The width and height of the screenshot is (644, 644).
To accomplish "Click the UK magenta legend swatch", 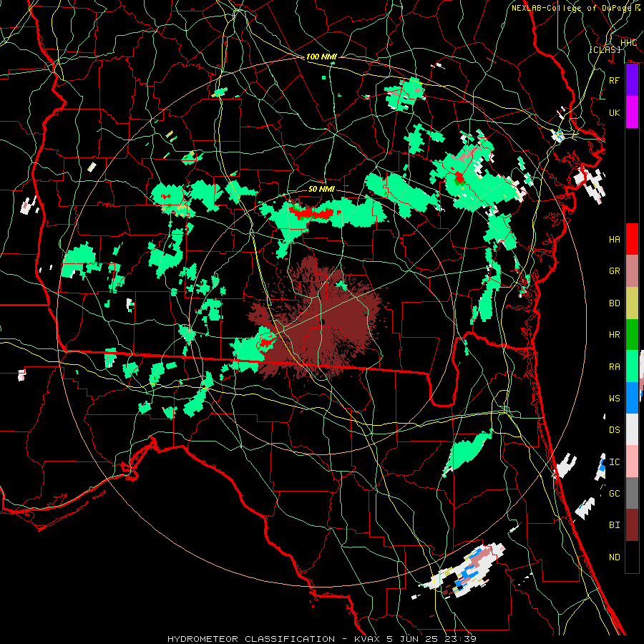I will click(632, 112).
